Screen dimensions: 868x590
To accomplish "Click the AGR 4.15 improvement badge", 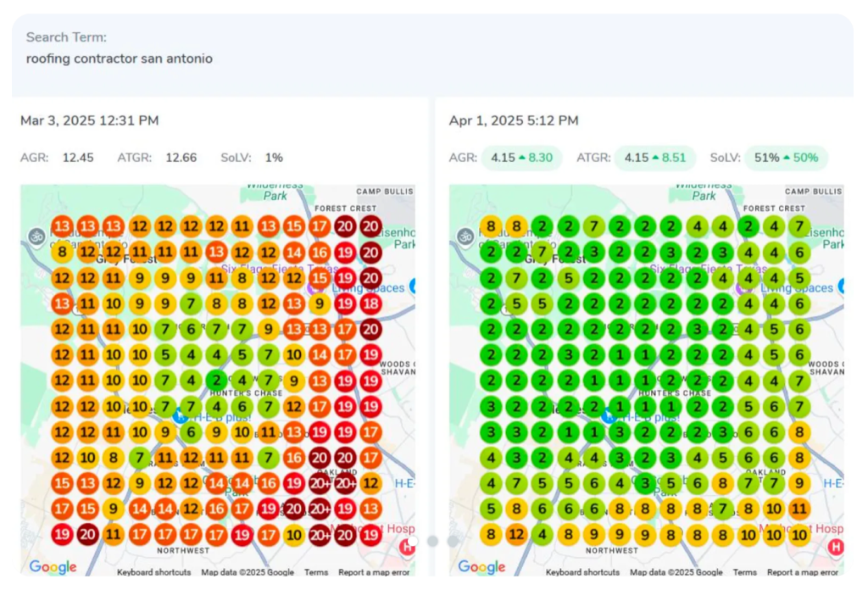I will click(521, 158).
